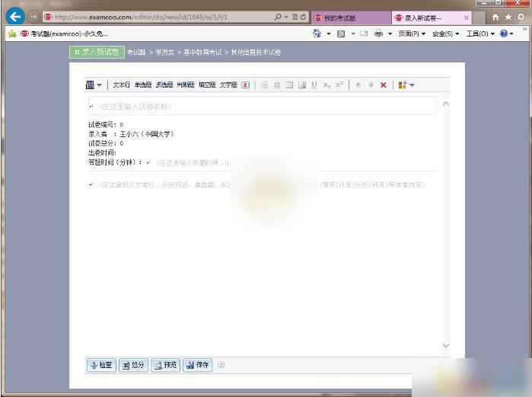Click the red X delete icon

[x=384, y=85]
